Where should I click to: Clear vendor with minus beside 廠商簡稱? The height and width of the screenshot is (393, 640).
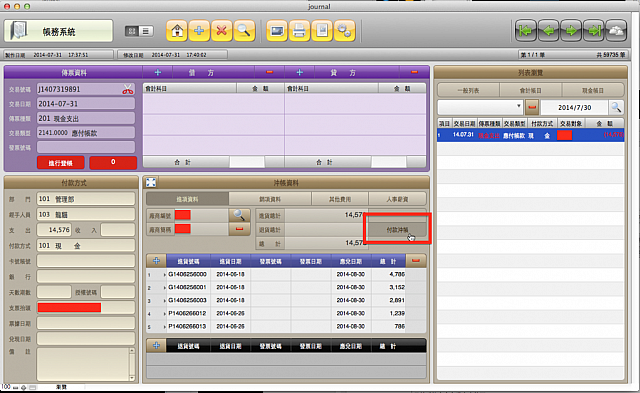coord(240,229)
